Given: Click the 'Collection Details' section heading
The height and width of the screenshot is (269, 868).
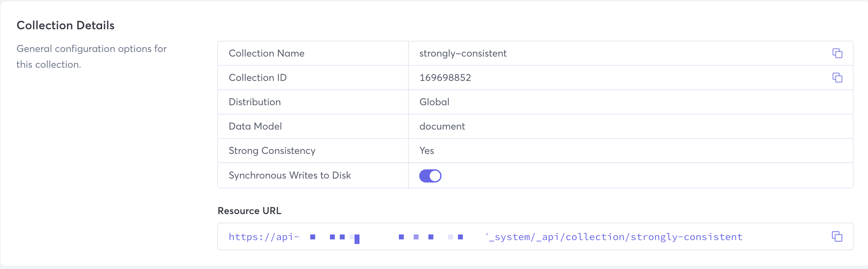Looking at the screenshot, I should (x=65, y=25).
